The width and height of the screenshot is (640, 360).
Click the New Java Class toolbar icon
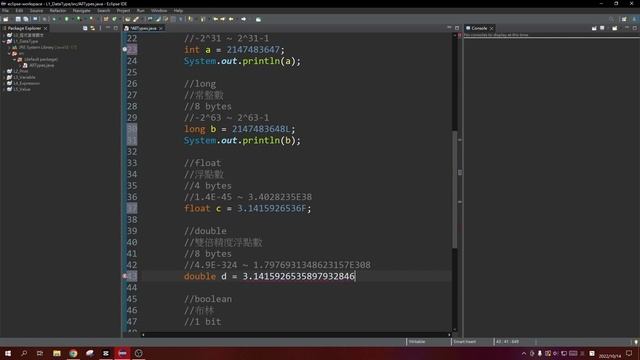115,19
